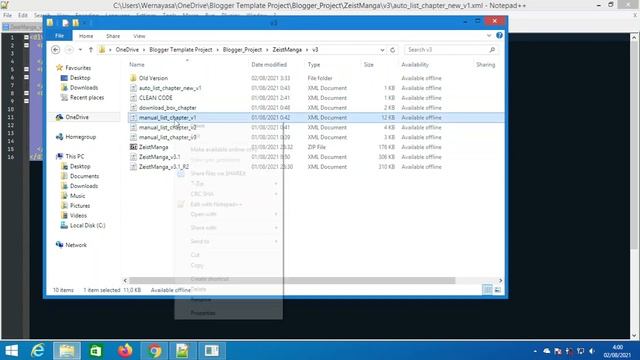Launch Internet Explorer from the taskbar

point(38,351)
